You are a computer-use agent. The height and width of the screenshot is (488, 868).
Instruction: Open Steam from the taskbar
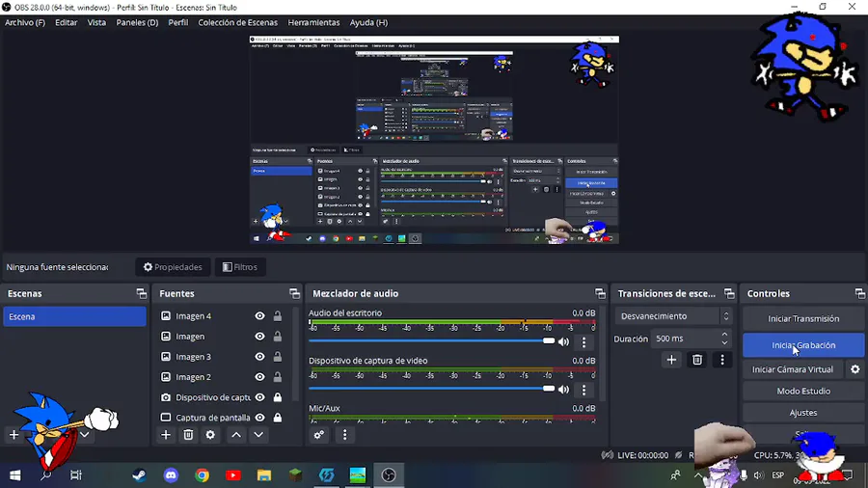click(139, 475)
